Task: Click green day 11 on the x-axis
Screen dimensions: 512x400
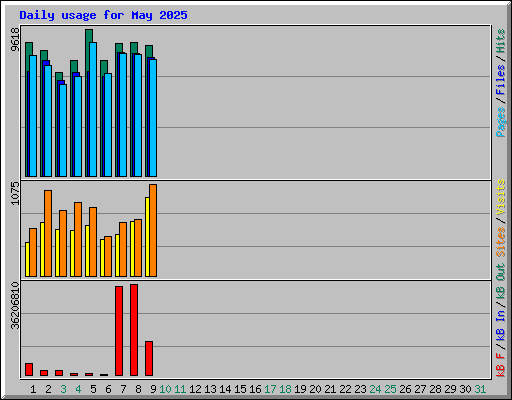Action: point(180,389)
